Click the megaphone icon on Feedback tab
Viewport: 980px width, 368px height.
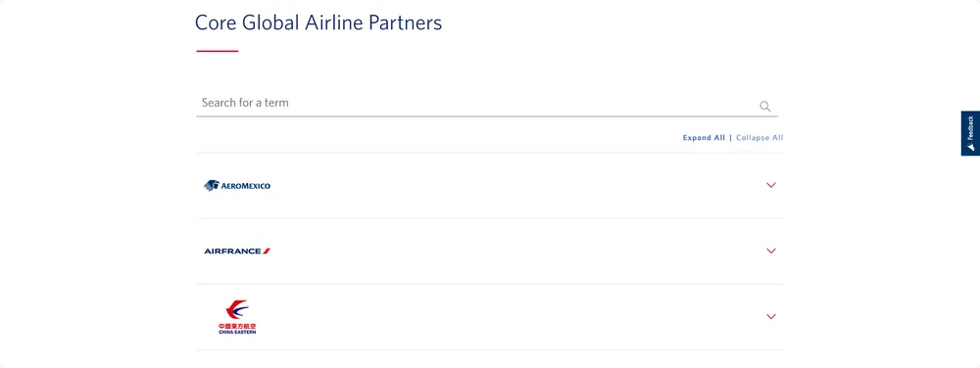(x=970, y=146)
